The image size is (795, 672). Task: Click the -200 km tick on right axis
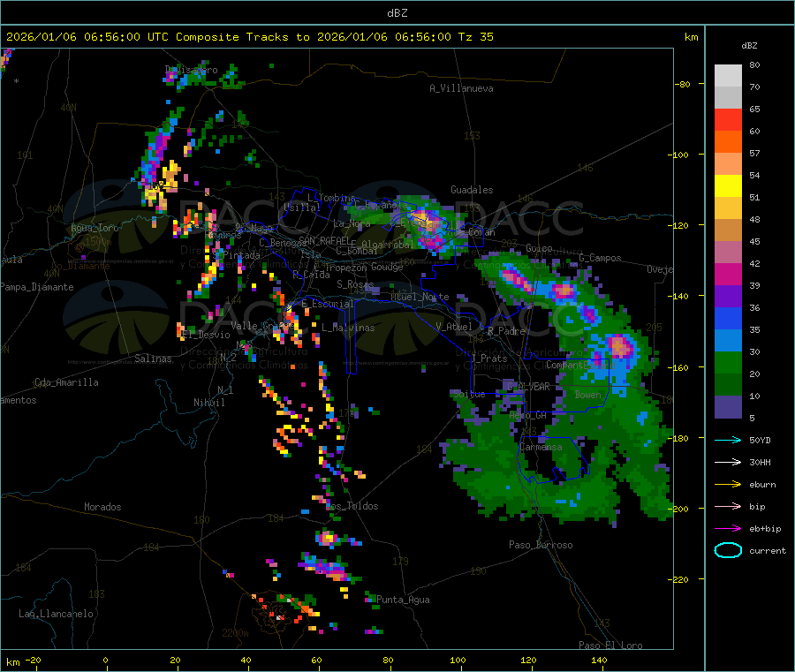(678, 509)
